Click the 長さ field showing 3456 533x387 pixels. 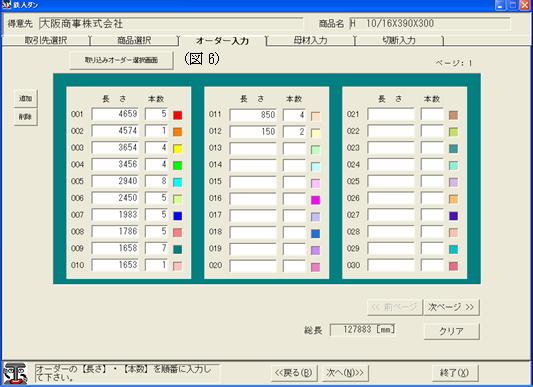(x=115, y=164)
